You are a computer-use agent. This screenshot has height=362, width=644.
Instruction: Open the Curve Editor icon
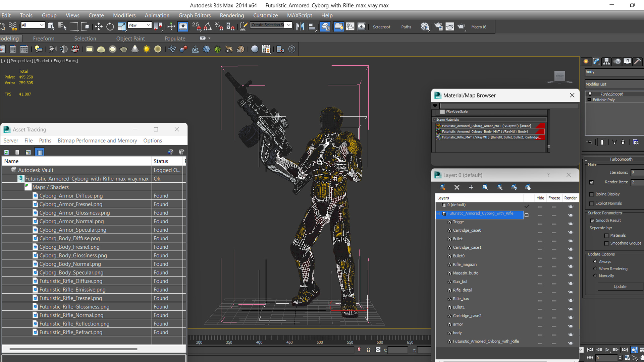350,26
